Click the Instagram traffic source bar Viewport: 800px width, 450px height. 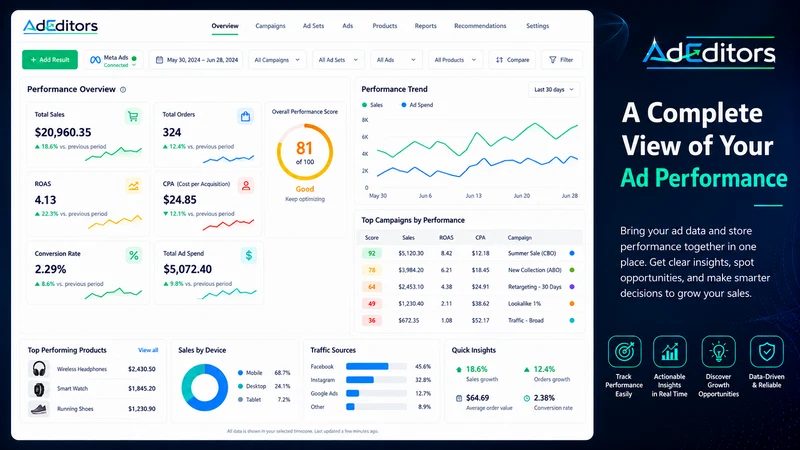coord(376,380)
